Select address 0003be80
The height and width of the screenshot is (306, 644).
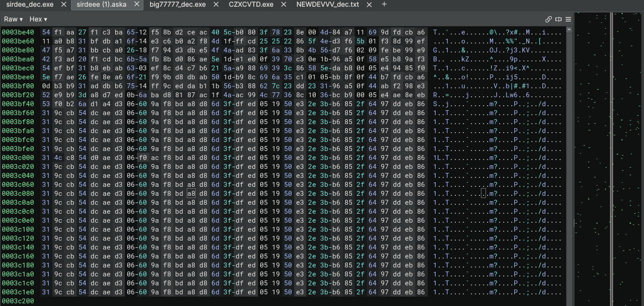[18, 50]
